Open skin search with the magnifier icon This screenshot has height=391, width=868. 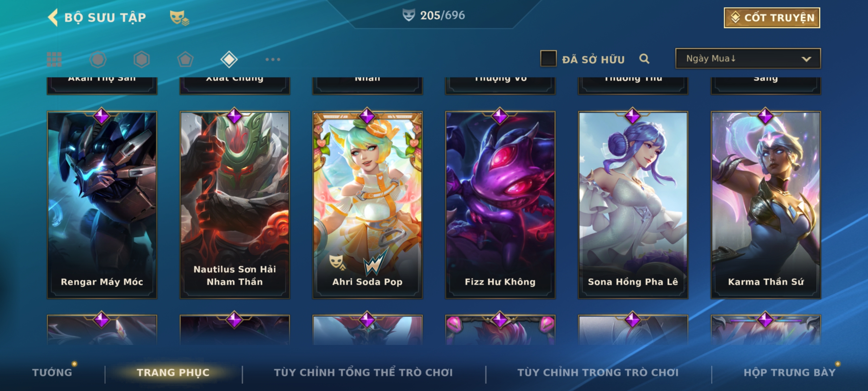click(x=644, y=59)
